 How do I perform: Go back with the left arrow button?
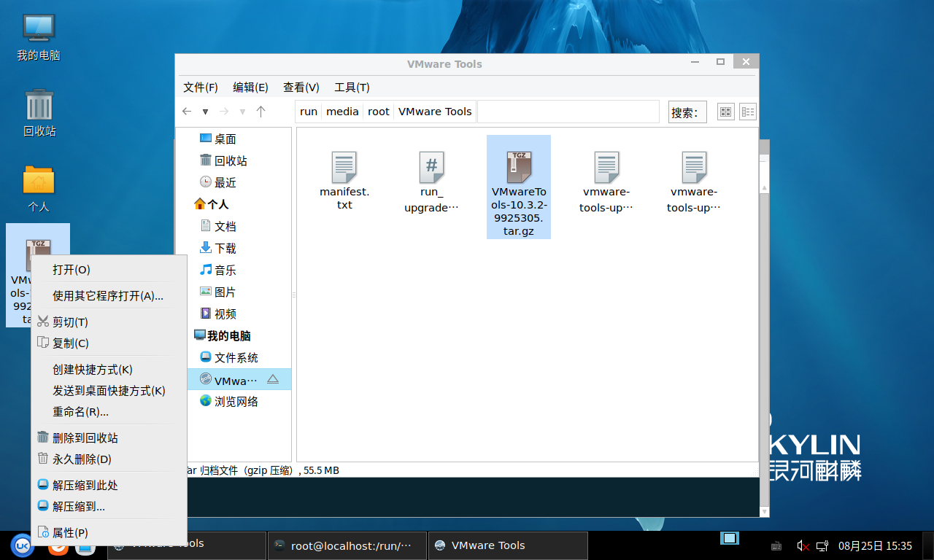click(187, 112)
